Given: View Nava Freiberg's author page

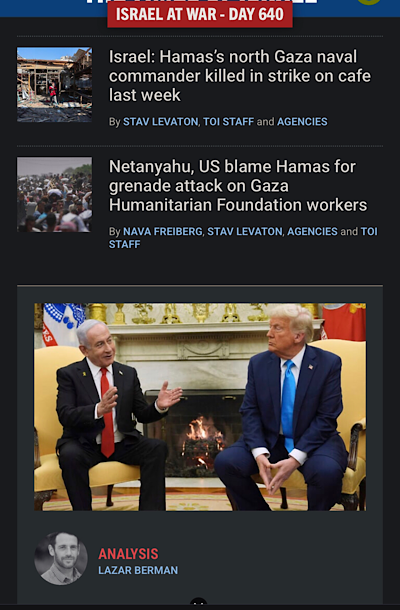Looking at the screenshot, I should (x=163, y=231).
